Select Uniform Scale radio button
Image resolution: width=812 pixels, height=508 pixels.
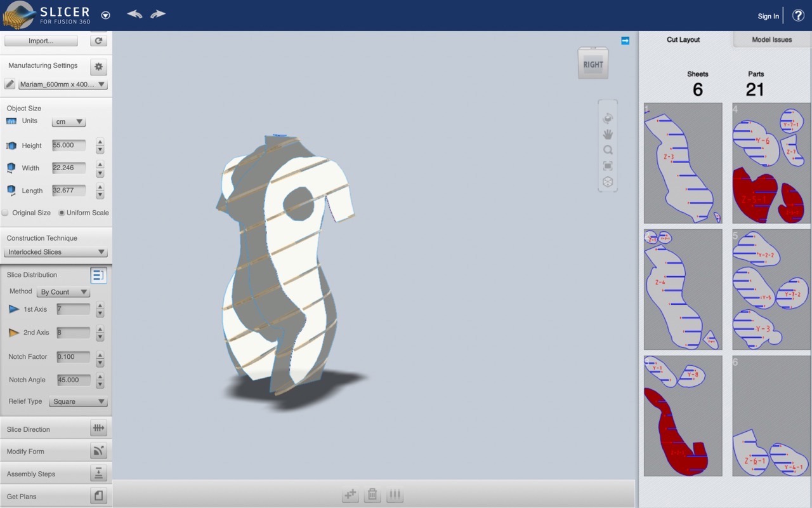click(62, 213)
